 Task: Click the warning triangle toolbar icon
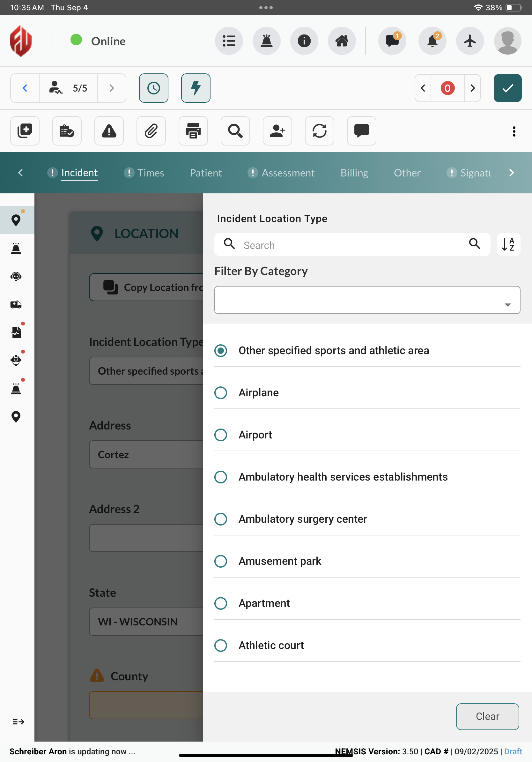[109, 131]
